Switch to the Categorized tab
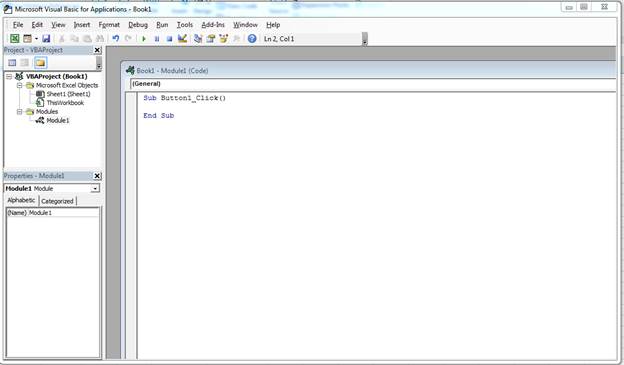 (57, 201)
